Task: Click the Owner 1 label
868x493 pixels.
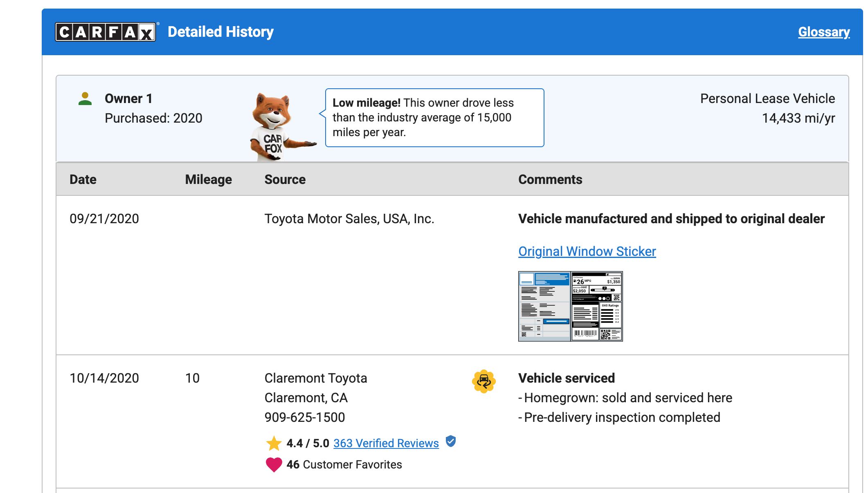Action: [128, 99]
